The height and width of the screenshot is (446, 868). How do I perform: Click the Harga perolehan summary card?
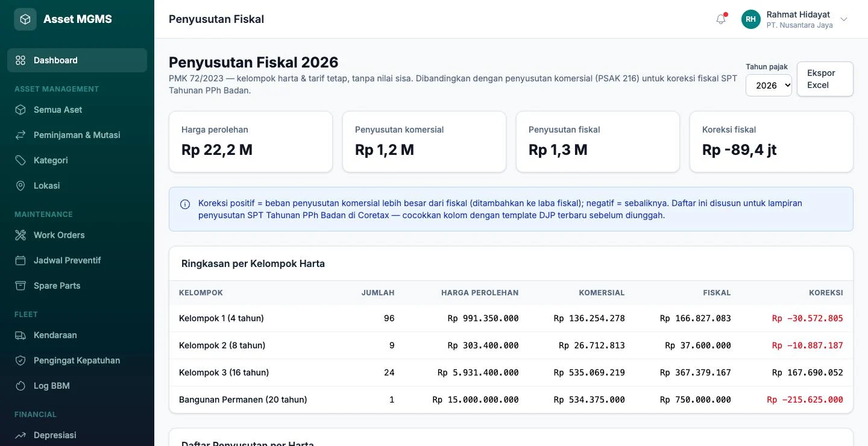tap(251, 142)
